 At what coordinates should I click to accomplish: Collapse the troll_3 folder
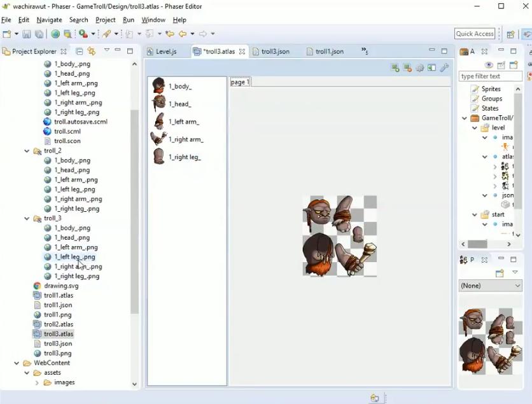tap(27, 218)
